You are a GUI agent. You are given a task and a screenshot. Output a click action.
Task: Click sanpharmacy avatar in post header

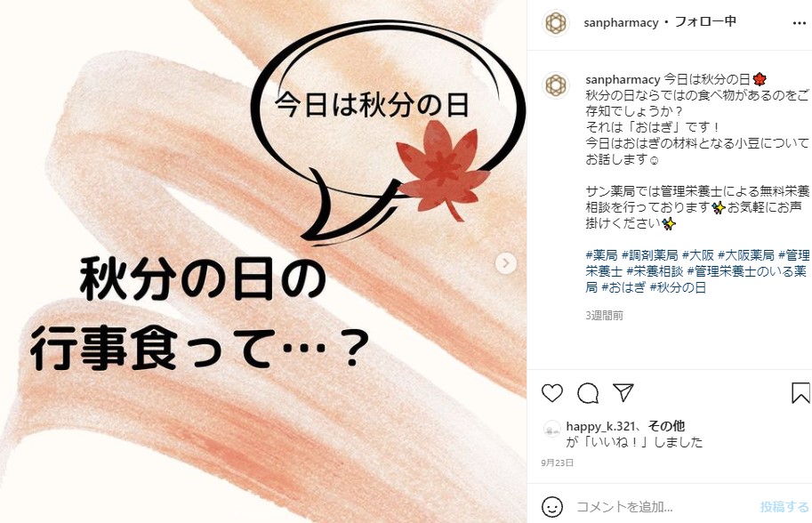(x=556, y=23)
